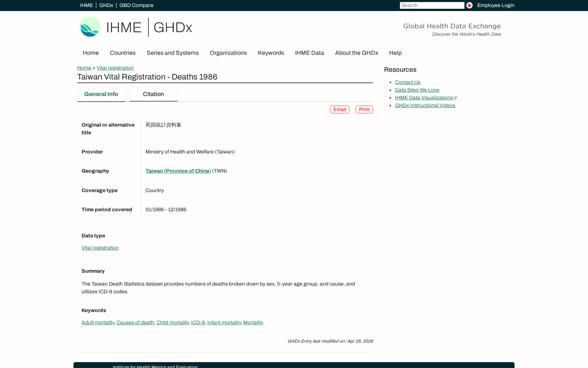Image resolution: width=588 pixels, height=368 pixels.
Task: Open the IHME link in the top bar
Action: tap(86, 5)
